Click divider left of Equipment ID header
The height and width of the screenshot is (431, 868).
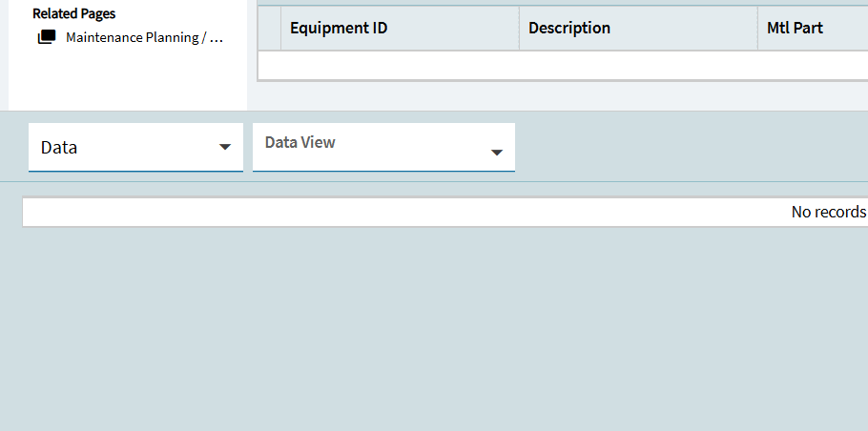281,28
